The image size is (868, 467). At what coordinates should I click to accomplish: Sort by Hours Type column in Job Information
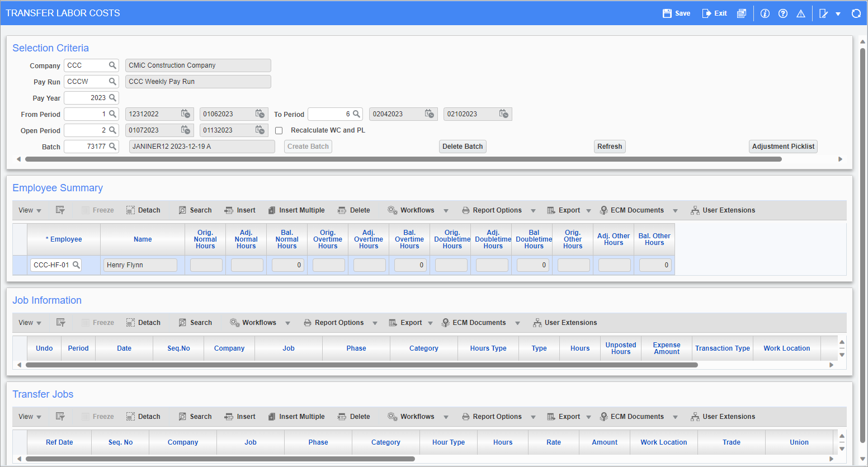tap(488, 348)
